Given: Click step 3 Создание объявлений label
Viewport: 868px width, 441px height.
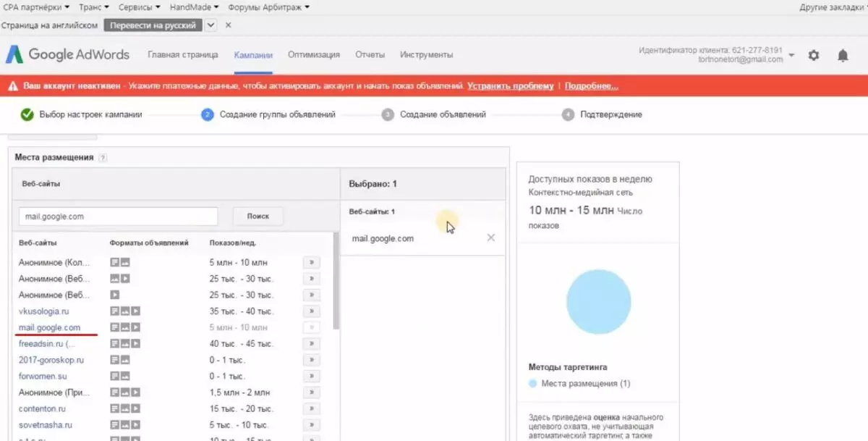Looking at the screenshot, I should (x=443, y=114).
